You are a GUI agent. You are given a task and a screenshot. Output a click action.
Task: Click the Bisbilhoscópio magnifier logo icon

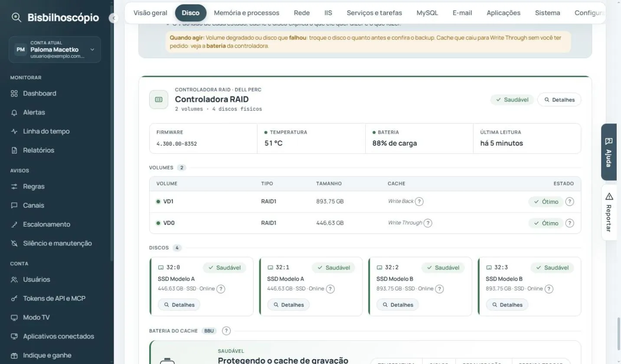[x=16, y=17]
